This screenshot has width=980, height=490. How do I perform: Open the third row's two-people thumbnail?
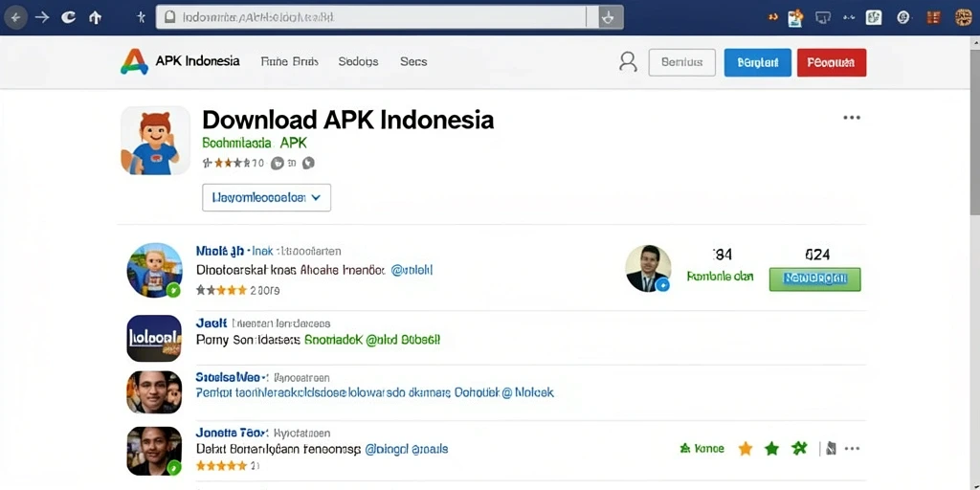click(x=154, y=392)
